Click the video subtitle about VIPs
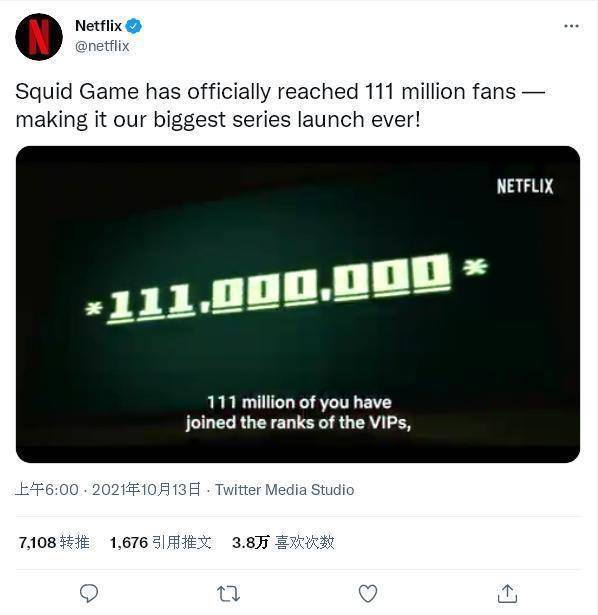Image resolution: width=598 pixels, height=615 pixels. coord(298,413)
